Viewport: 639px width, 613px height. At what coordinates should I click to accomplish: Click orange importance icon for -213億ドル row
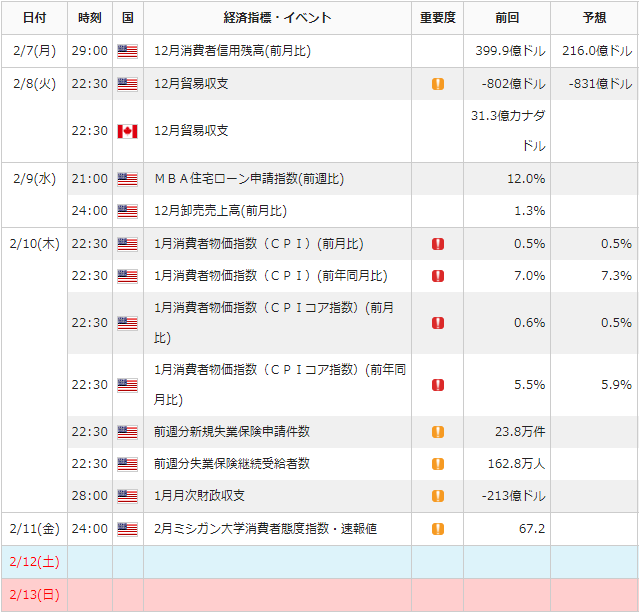click(438, 496)
